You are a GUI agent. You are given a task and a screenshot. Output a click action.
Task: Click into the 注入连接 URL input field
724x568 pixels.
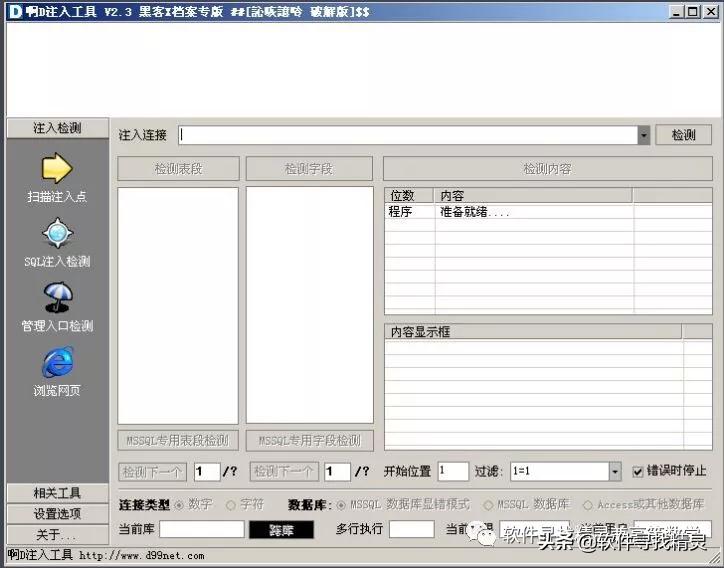[408, 135]
